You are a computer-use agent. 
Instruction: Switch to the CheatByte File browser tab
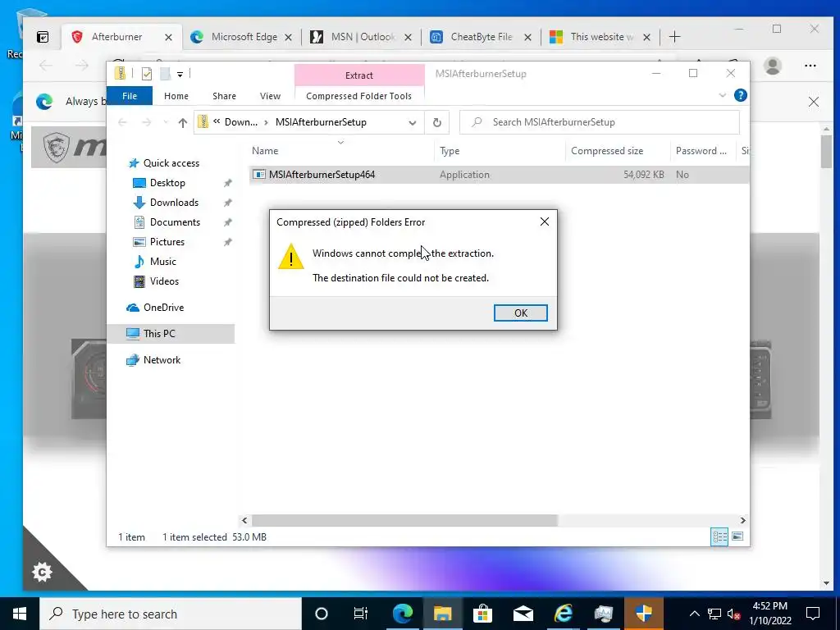click(x=481, y=37)
